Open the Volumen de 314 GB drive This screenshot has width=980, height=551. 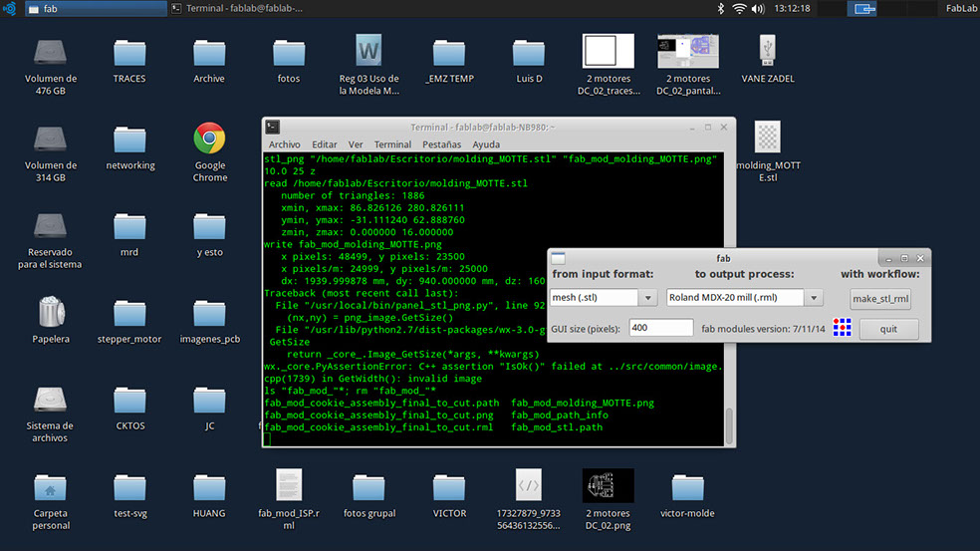click(x=50, y=138)
